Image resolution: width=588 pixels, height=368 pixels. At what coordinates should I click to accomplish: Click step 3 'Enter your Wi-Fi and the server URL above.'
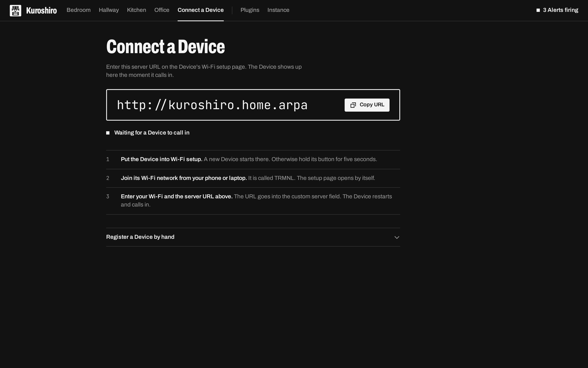pos(177,196)
